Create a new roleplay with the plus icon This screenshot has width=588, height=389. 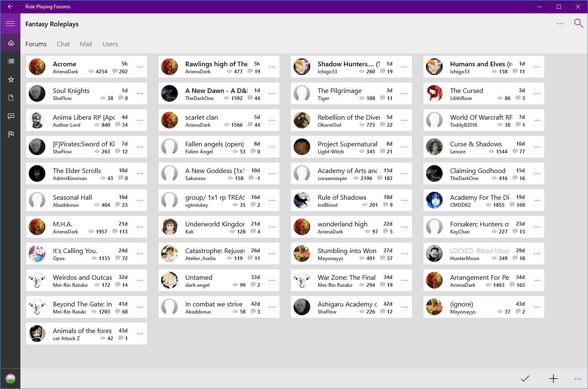[x=553, y=379]
